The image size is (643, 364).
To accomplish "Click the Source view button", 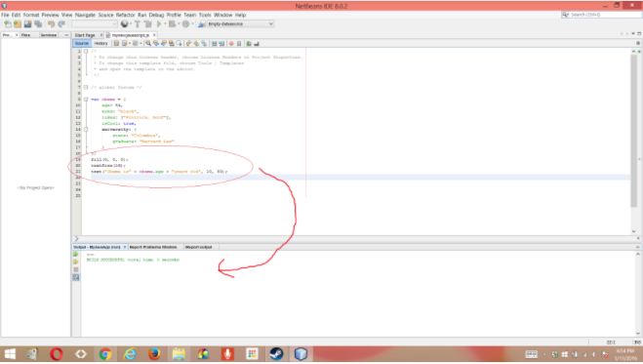I will pyautogui.click(x=82, y=44).
